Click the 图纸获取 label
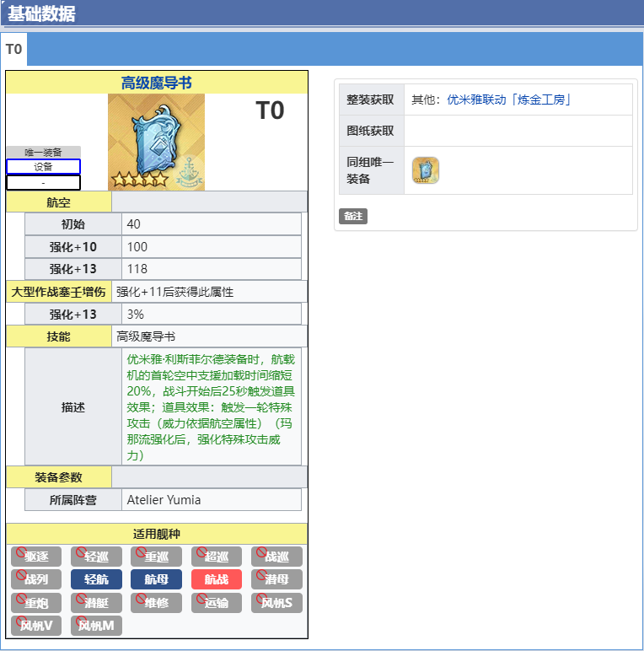The height and width of the screenshot is (651, 644). pyautogui.click(x=370, y=131)
